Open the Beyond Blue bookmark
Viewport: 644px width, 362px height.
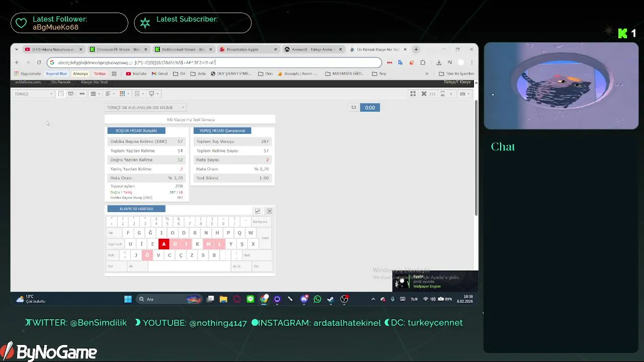[x=56, y=73]
